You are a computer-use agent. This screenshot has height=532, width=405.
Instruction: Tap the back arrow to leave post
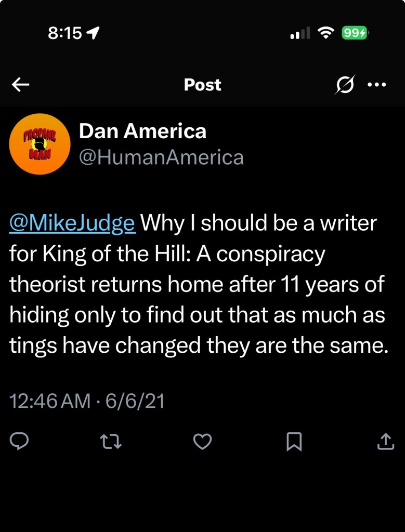[x=20, y=85]
